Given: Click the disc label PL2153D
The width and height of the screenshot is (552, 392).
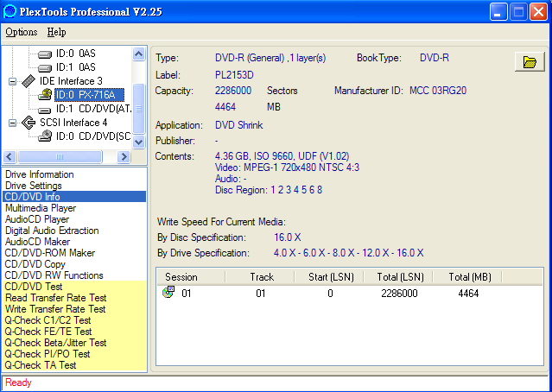Looking at the screenshot, I should click(234, 75).
